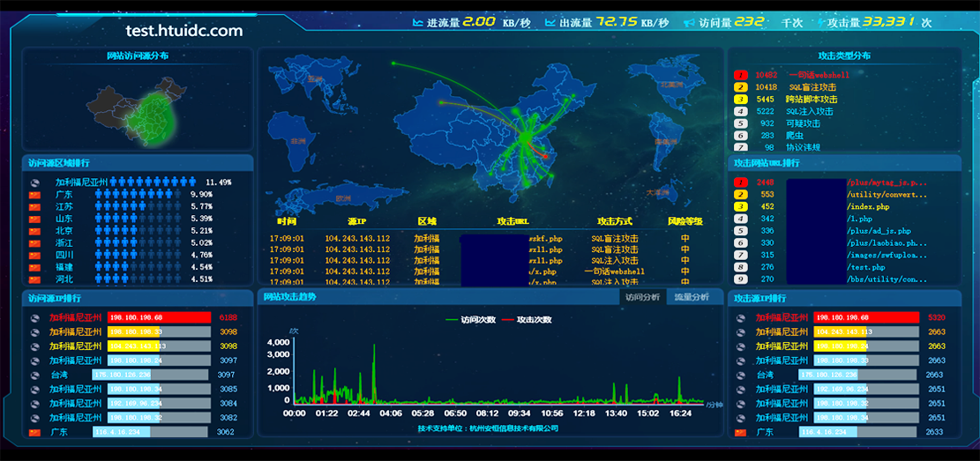980x461 pixels.
Task: Toggle 访问次数 series in chart legend
Action: click(x=470, y=319)
